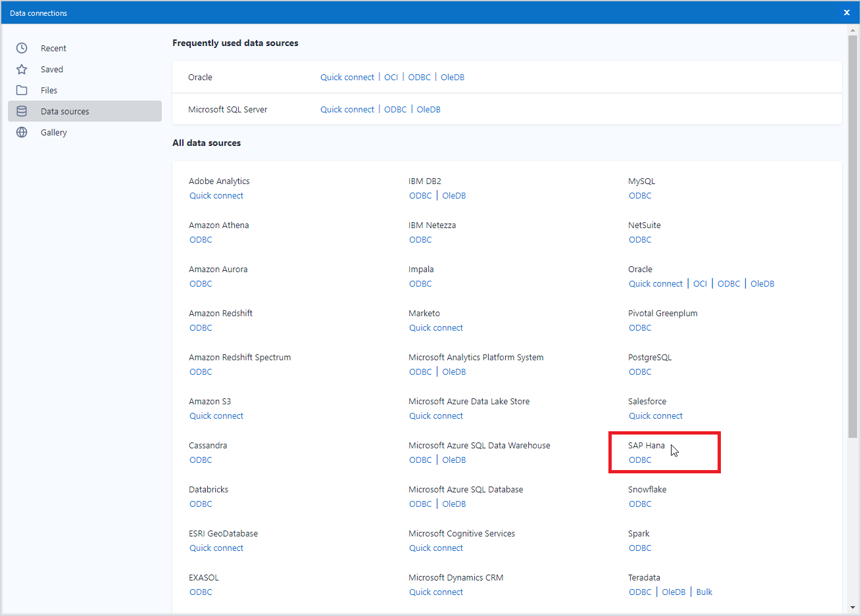Quick connect to Adobe Analytics
861x616 pixels.
216,195
